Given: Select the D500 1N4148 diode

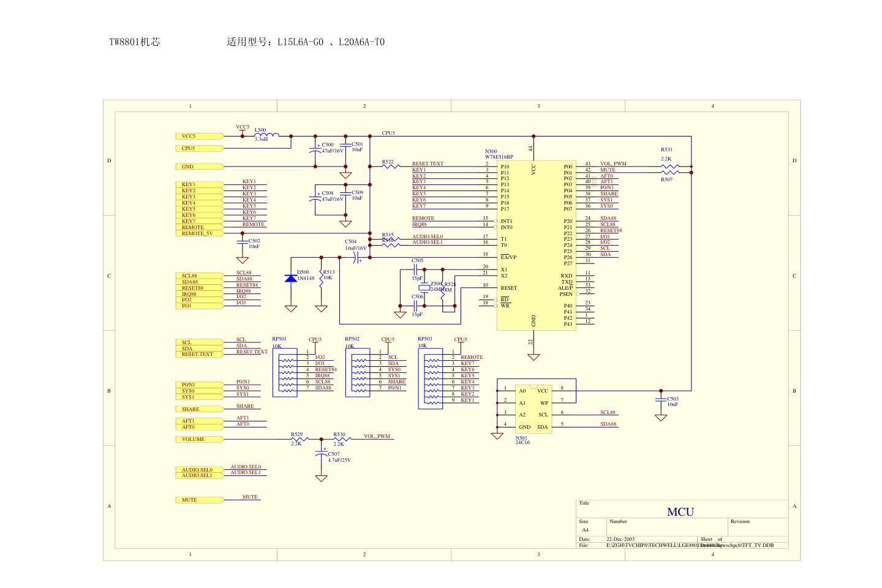Looking at the screenshot, I should (x=292, y=278).
